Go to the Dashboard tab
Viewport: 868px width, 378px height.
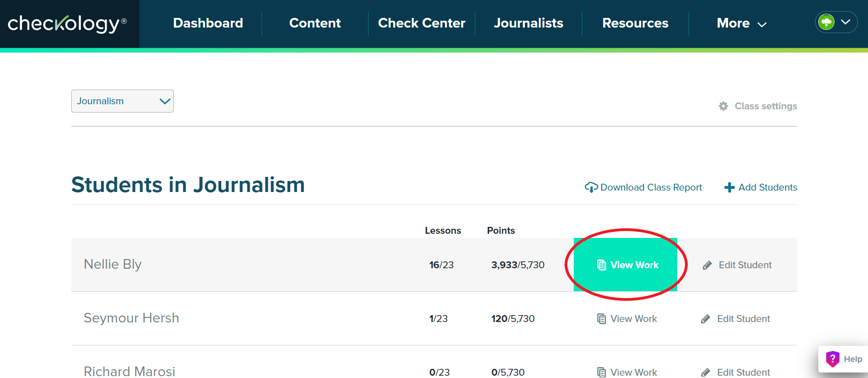(208, 23)
